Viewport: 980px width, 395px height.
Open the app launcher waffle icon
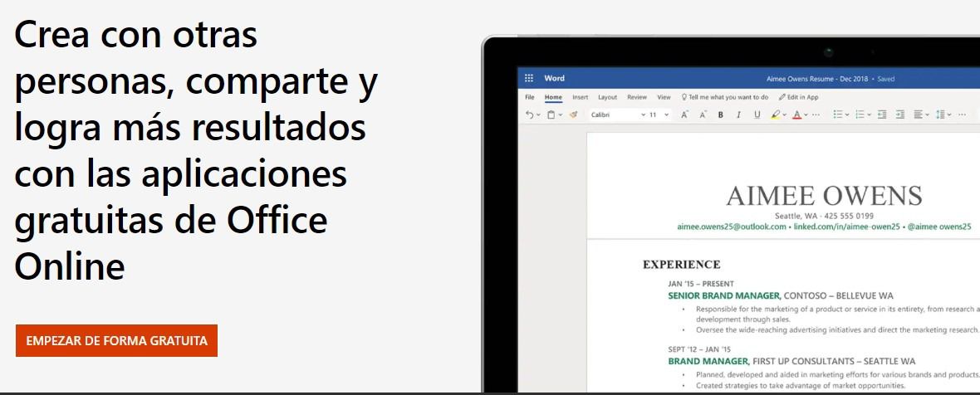tap(529, 79)
